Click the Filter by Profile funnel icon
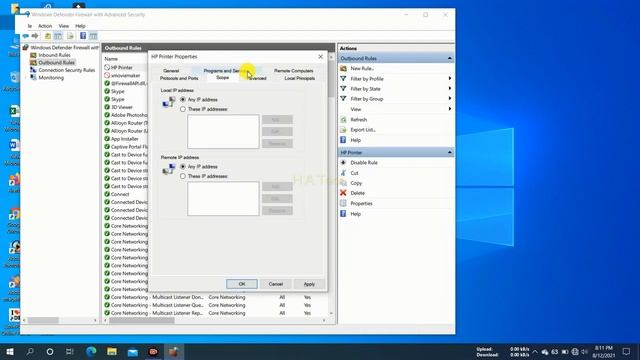Image resolution: width=640 pixels, height=360 pixels. click(x=344, y=78)
